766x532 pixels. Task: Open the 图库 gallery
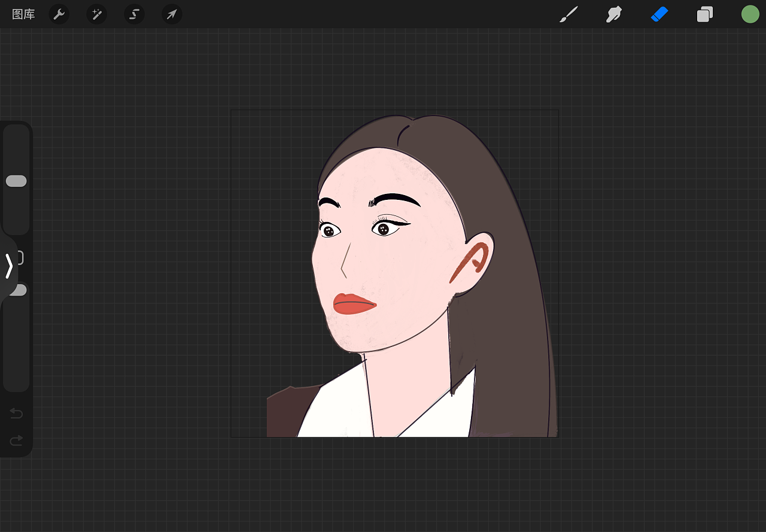[23, 14]
